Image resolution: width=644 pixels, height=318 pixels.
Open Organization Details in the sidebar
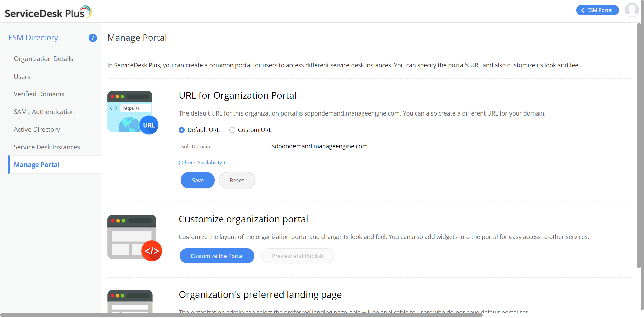tap(44, 59)
